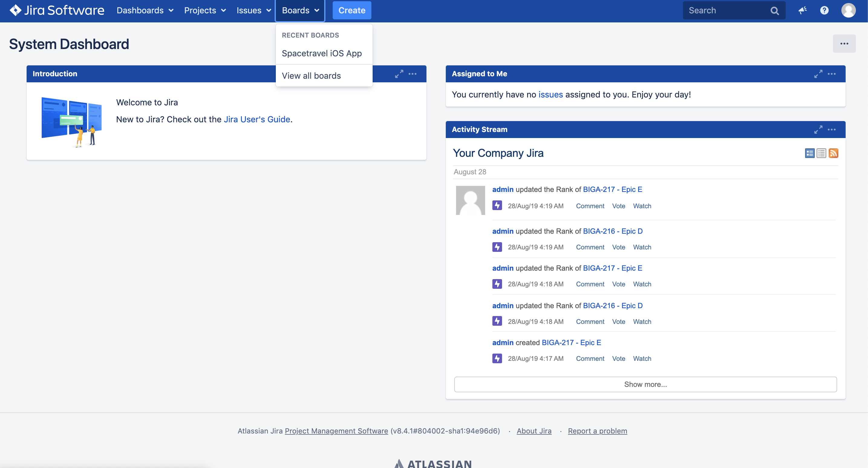Click epic icon beside 4:17 AM entry

coord(497,358)
